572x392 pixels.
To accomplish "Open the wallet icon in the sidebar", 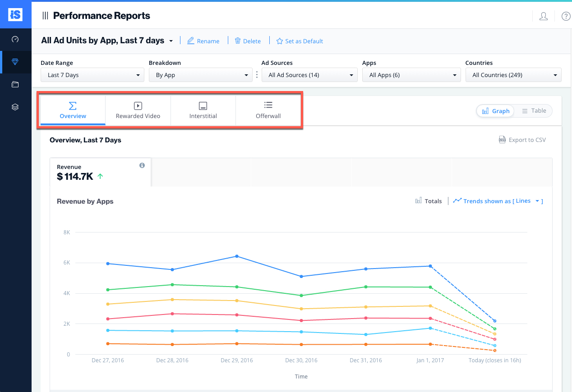I will click(16, 84).
